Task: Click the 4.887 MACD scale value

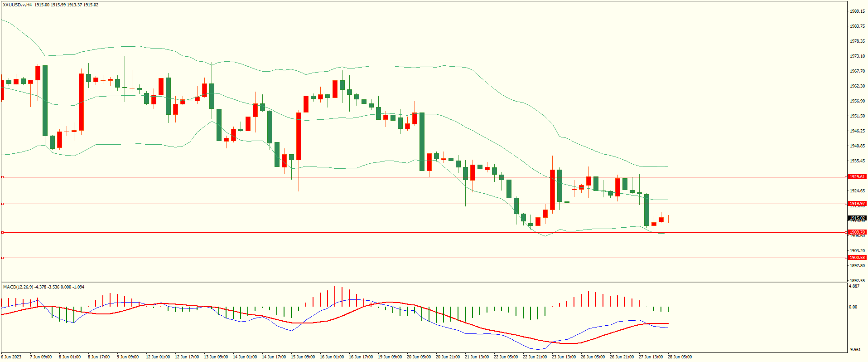Action: tap(854, 287)
